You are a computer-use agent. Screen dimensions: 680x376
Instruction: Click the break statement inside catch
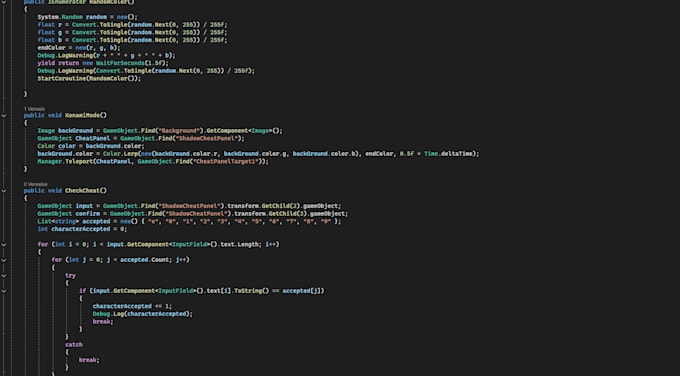point(89,360)
